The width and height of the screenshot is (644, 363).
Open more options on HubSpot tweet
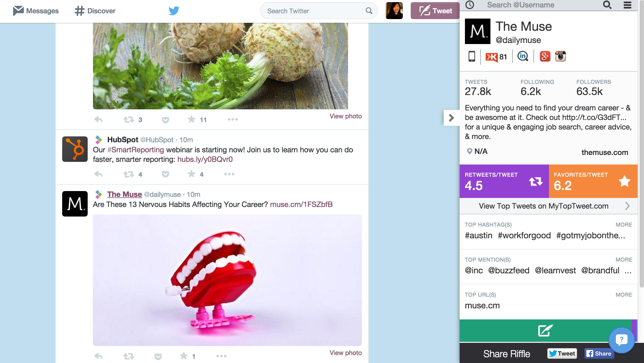(x=229, y=174)
